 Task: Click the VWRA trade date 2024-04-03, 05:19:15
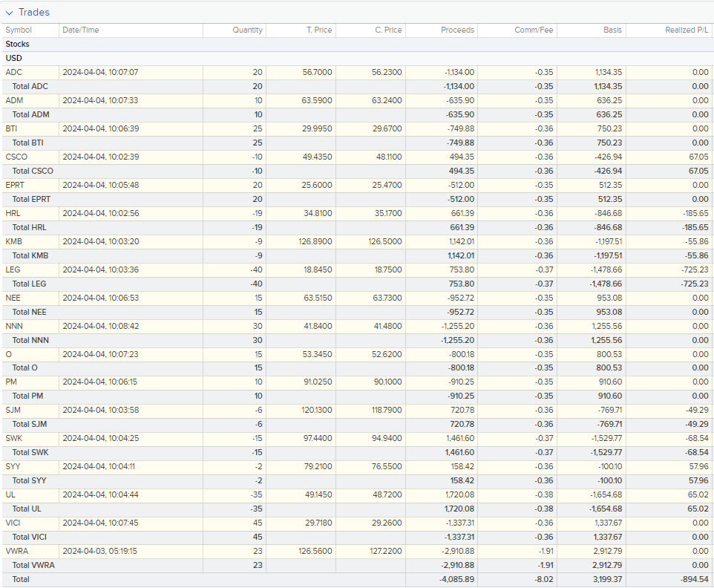click(100, 552)
